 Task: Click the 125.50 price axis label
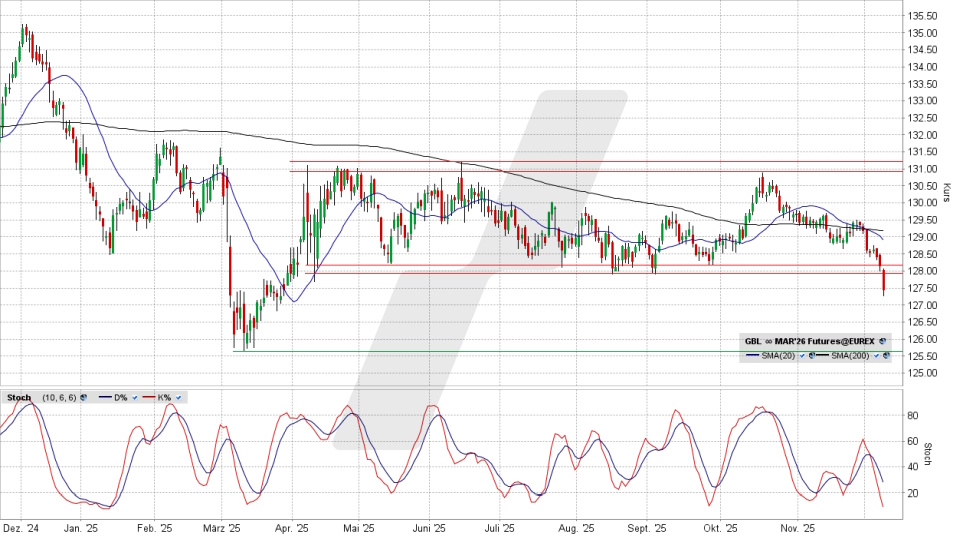(923, 356)
